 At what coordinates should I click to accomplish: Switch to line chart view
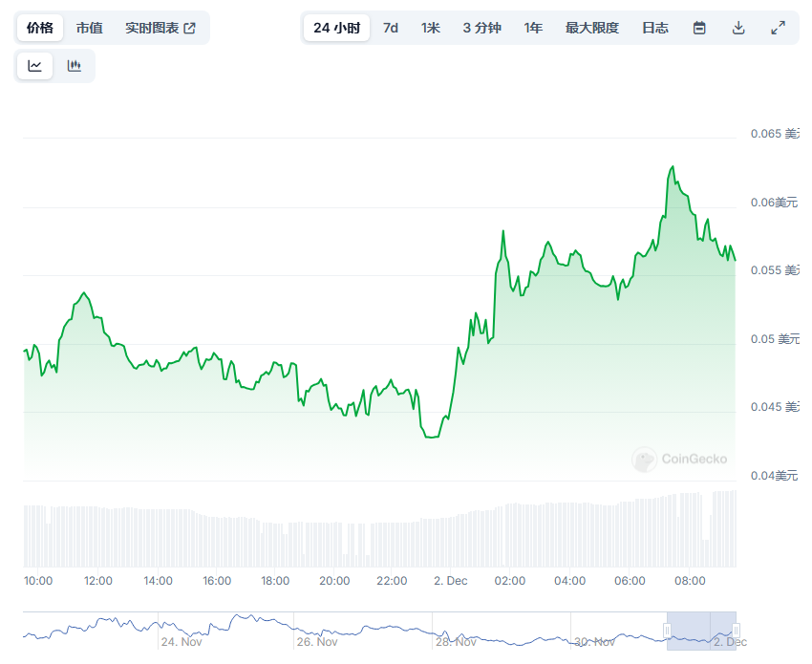(35, 66)
